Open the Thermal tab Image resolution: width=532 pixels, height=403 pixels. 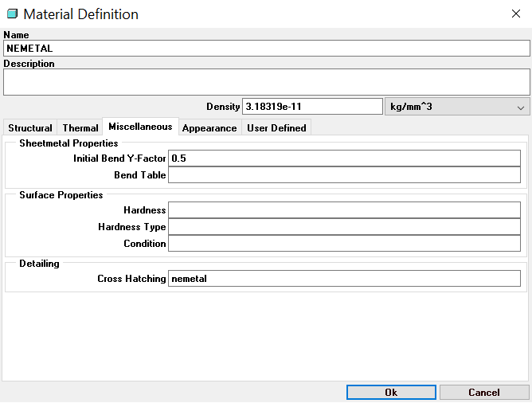(x=80, y=128)
